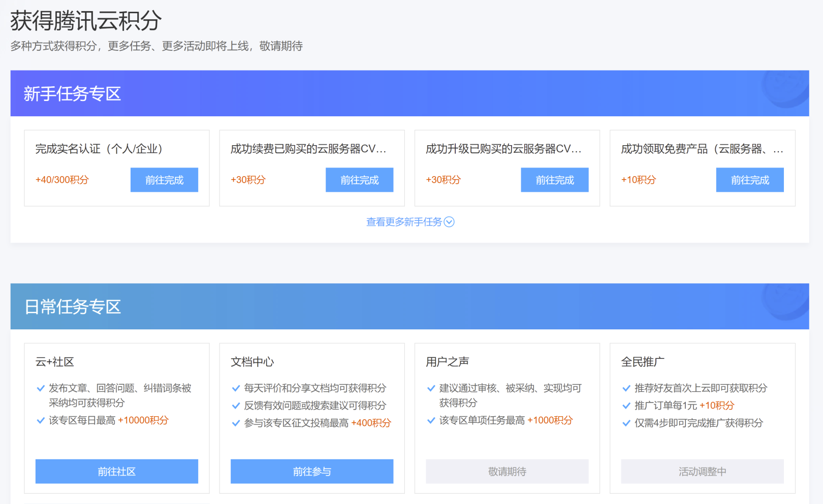Click checkmark beside 仅需4步即可完成推广 line
Image resolution: width=823 pixels, height=504 pixels.
pyautogui.click(x=626, y=423)
